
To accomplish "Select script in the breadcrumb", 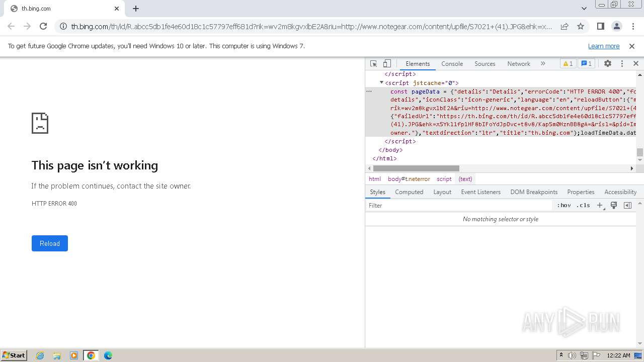I will pos(444,179).
